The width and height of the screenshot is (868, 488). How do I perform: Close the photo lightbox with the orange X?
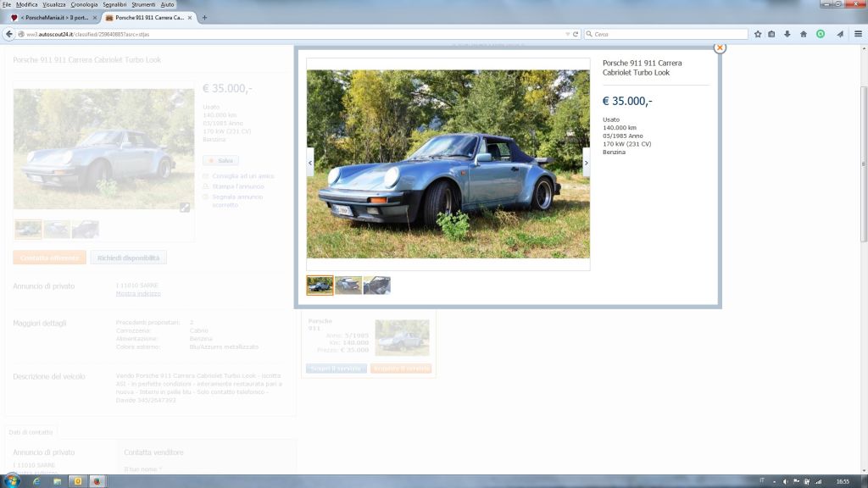720,47
